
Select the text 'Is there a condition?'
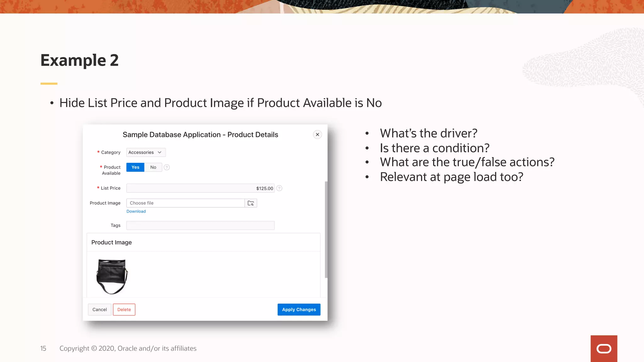[435, 148]
